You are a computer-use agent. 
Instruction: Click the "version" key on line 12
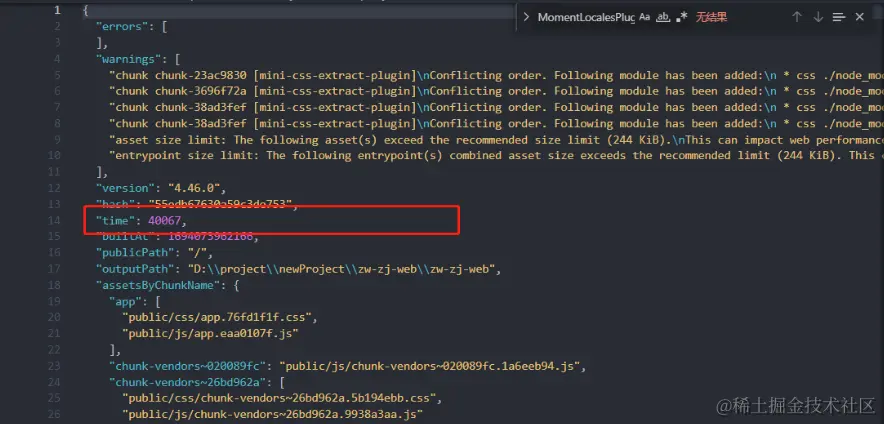pyautogui.click(x=124, y=188)
